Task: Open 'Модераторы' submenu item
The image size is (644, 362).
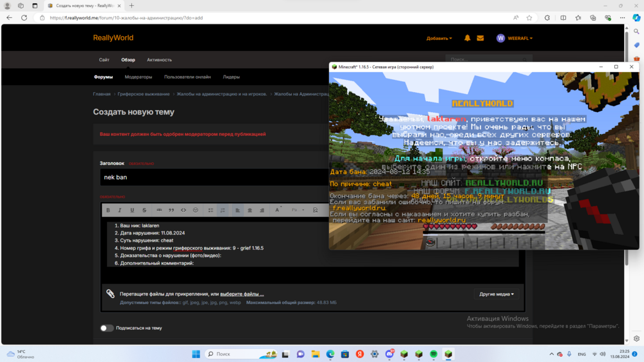Action: 138,77
